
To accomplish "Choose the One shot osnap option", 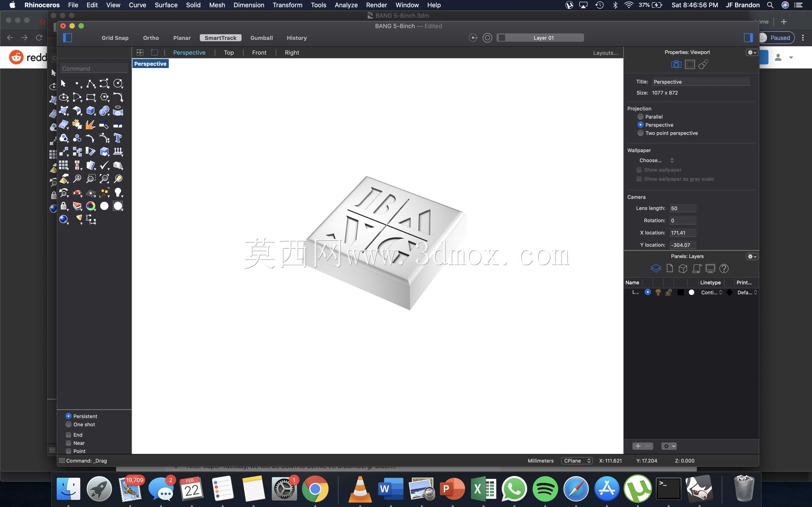I will (x=68, y=424).
